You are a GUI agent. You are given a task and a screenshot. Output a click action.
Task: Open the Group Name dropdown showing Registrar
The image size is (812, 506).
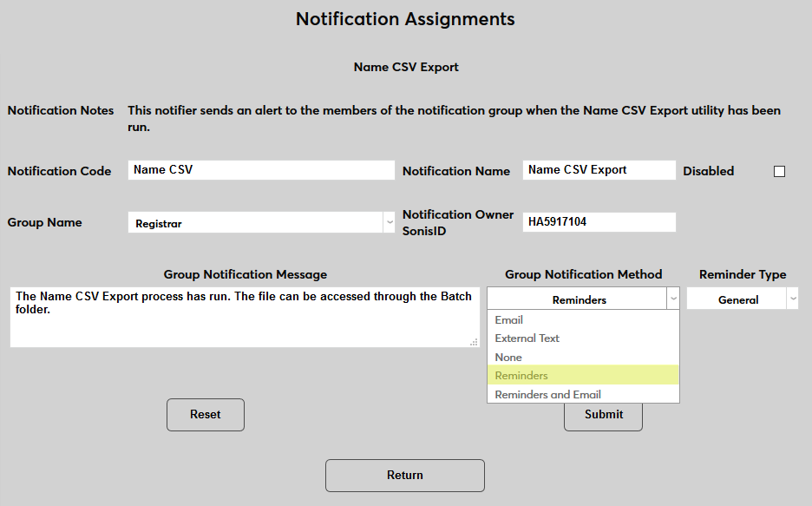click(261, 223)
